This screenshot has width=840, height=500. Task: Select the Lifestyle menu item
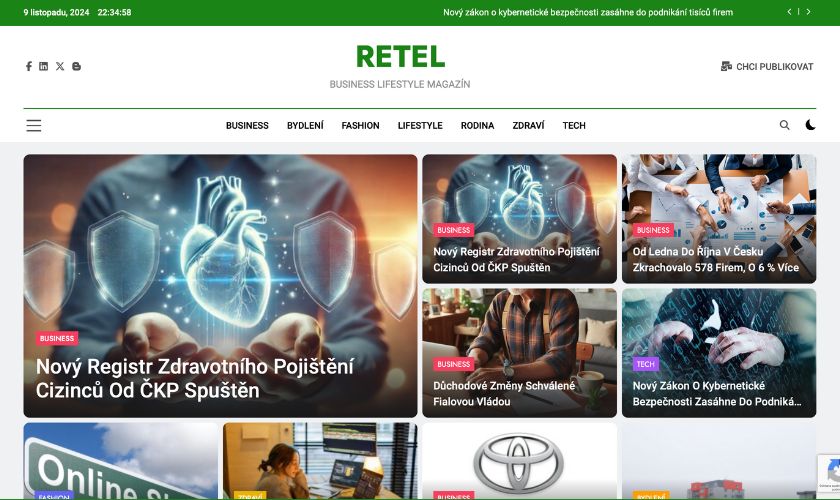click(420, 125)
